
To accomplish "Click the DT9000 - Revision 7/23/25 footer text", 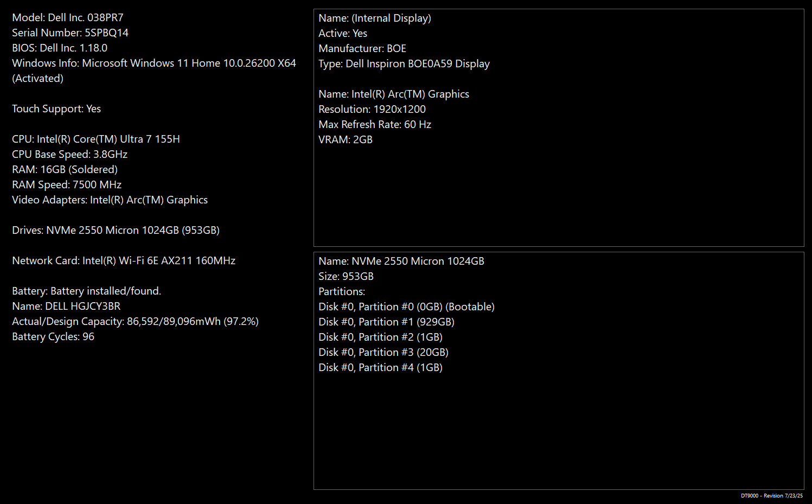I will click(772, 496).
